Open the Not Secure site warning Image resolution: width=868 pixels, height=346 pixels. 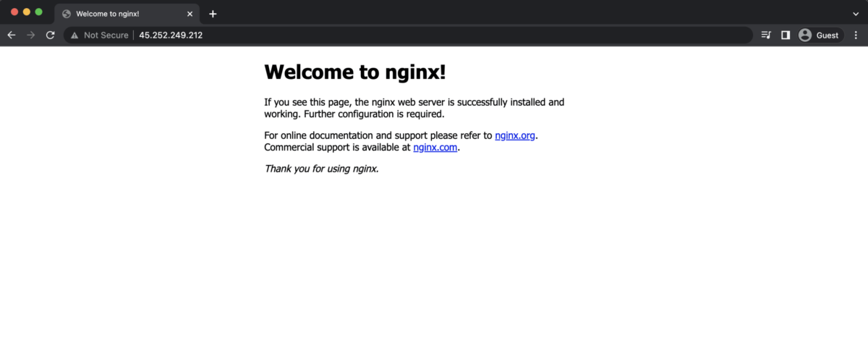click(99, 35)
